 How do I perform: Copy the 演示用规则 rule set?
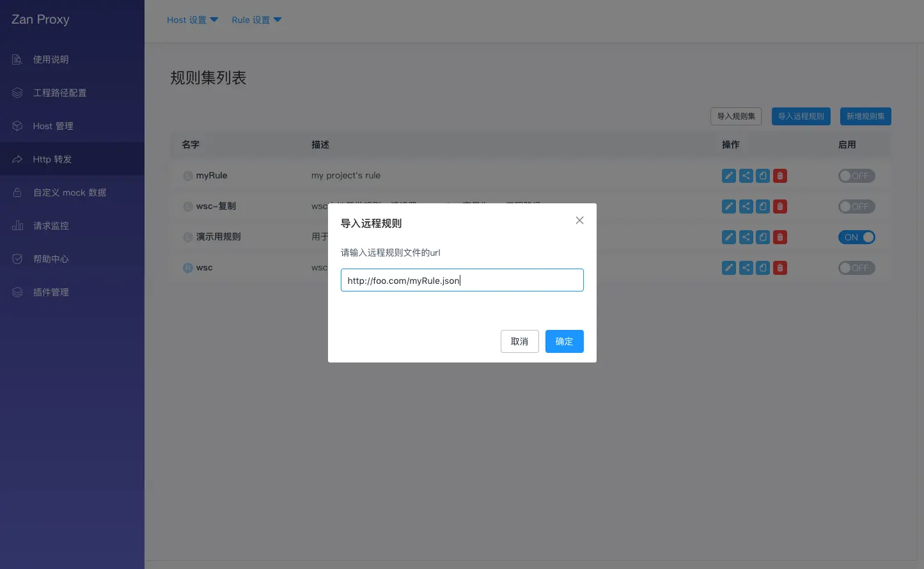762,237
